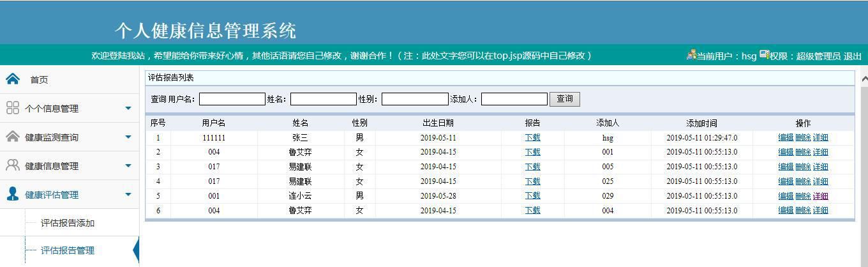Click the 评估报告列表 panel title
868x267 pixels.
(171, 78)
